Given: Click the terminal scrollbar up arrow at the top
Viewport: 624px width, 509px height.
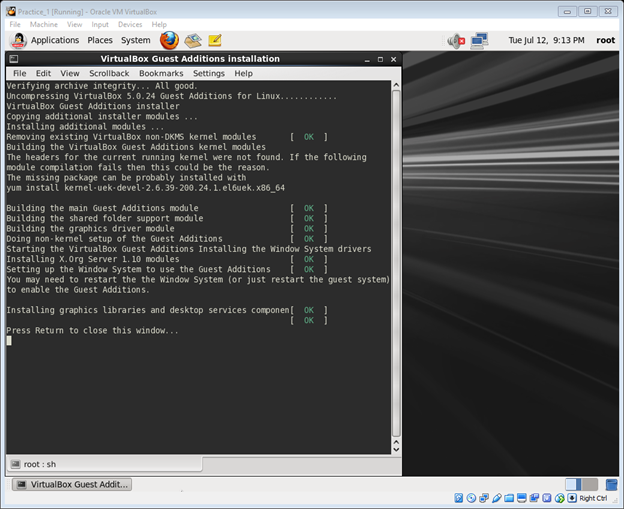Looking at the screenshot, I should point(396,85).
